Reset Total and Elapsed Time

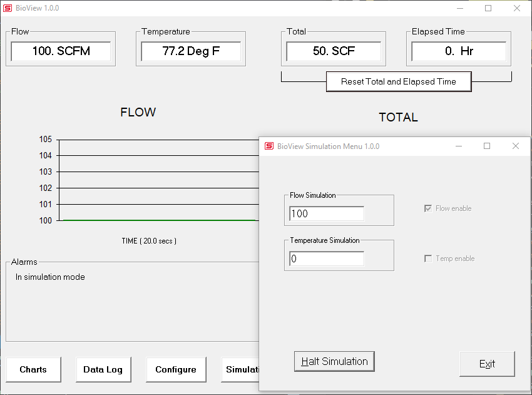(398, 81)
